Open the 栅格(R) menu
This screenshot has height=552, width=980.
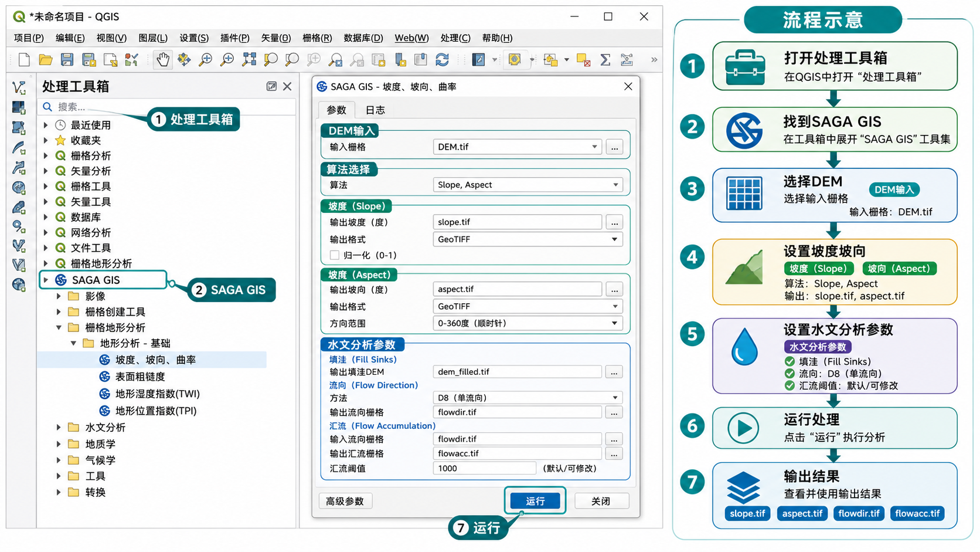pyautogui.click(x=317, y=38)
